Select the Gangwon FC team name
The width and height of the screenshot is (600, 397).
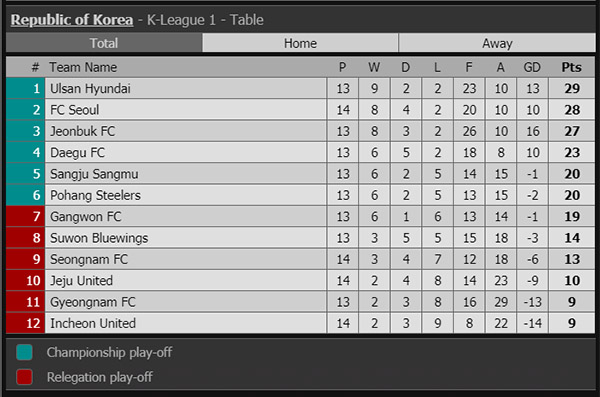pos(86,217)
